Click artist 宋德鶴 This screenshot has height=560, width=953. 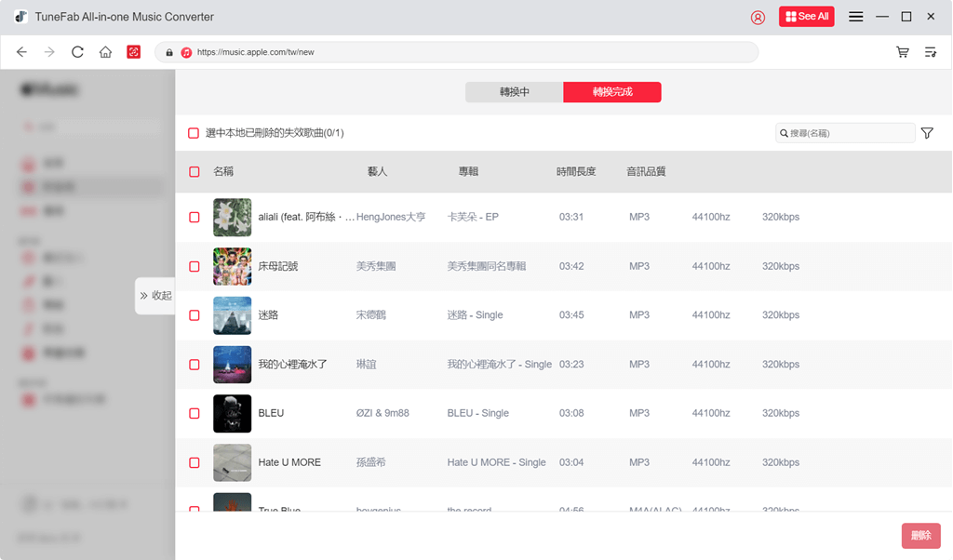370,314
